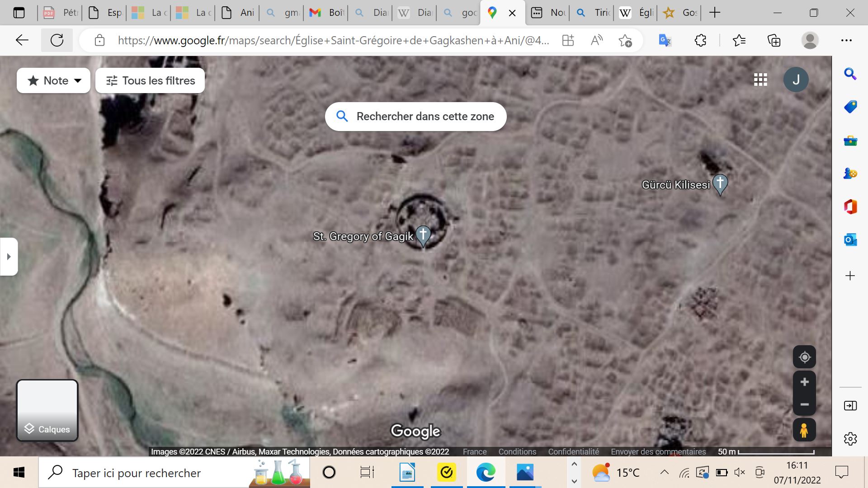Screen dimensions: 868x488
Task: Zoom in the map with plus
Action: click(x=804, y=382)
